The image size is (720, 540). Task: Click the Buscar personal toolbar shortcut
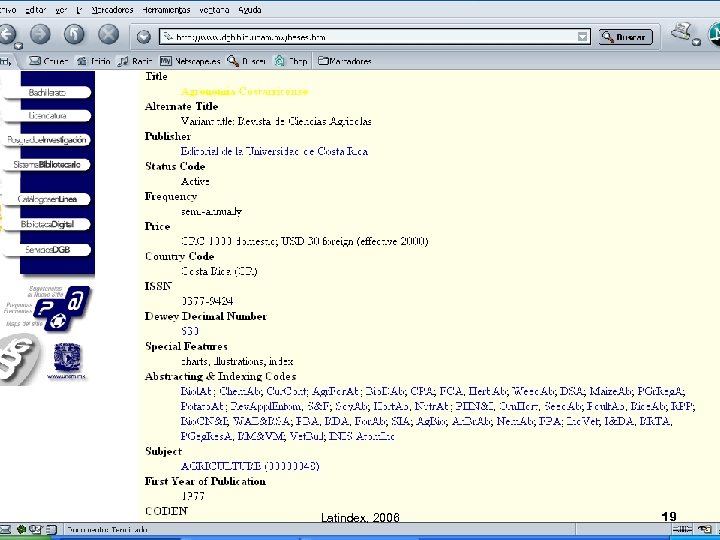tap(246, 61)
